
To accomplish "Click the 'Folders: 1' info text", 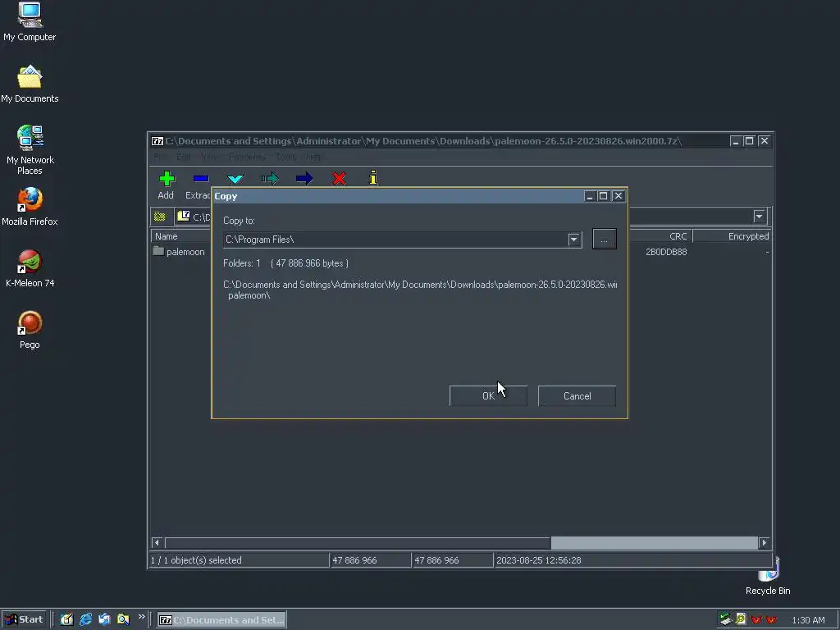I will (x=242, y=263).
